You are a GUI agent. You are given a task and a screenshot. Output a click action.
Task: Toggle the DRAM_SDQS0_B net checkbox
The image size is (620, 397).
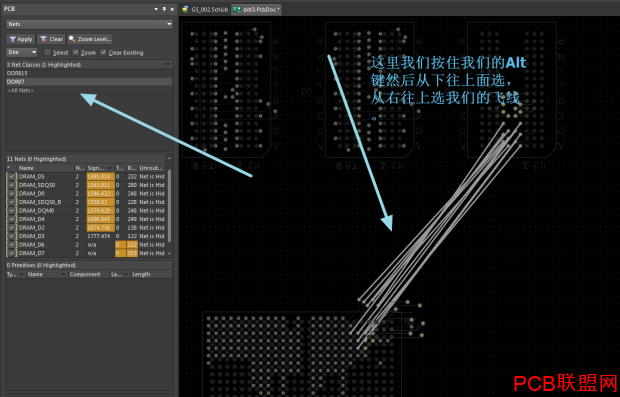click(12, 202)
